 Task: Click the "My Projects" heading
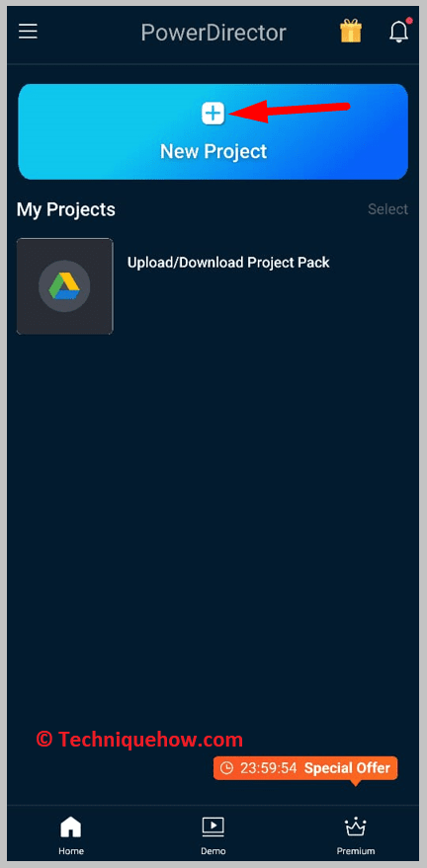(66, 209)
